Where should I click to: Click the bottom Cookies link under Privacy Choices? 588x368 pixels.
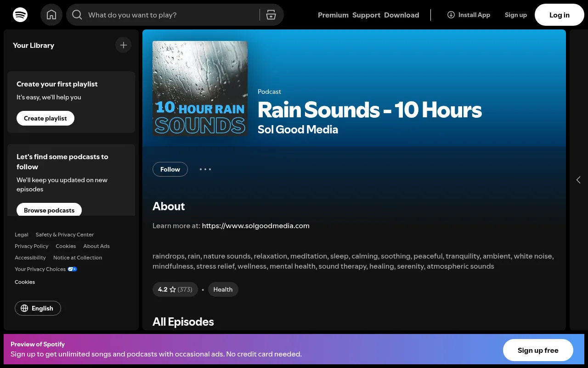pyautogui.click(x=25, y=282)
